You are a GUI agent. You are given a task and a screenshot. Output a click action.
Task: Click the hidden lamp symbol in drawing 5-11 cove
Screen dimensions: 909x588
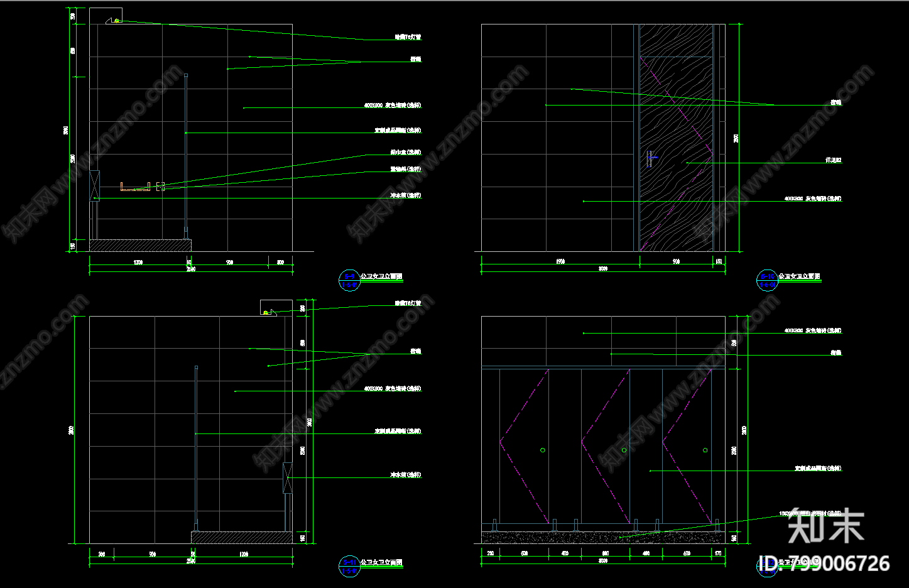(266, 312)
